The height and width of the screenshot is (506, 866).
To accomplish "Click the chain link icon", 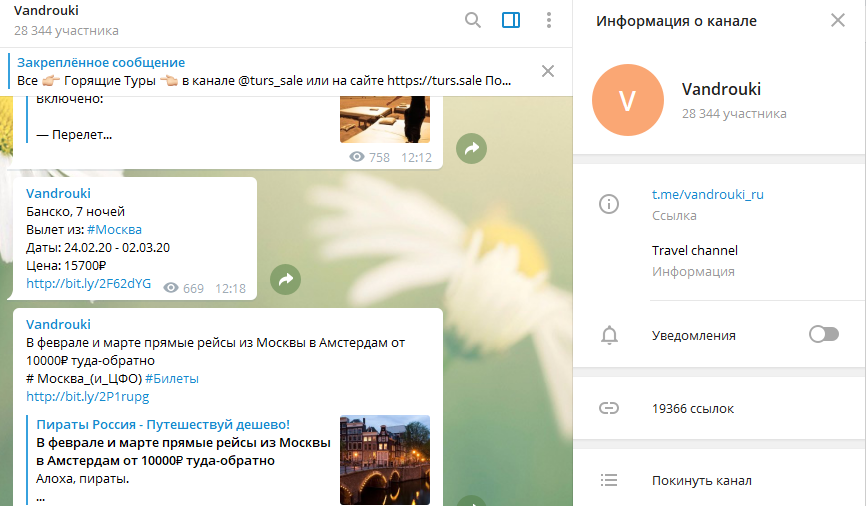I will 609,408.
